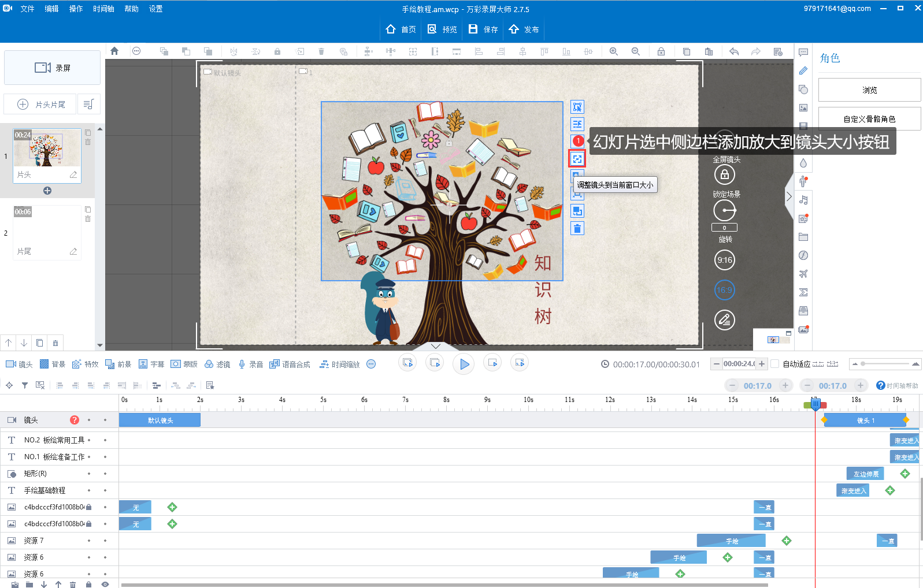The image size is (923, 588).
Task: Select the 16:9 aspect ratio
Action: (725, 290)
